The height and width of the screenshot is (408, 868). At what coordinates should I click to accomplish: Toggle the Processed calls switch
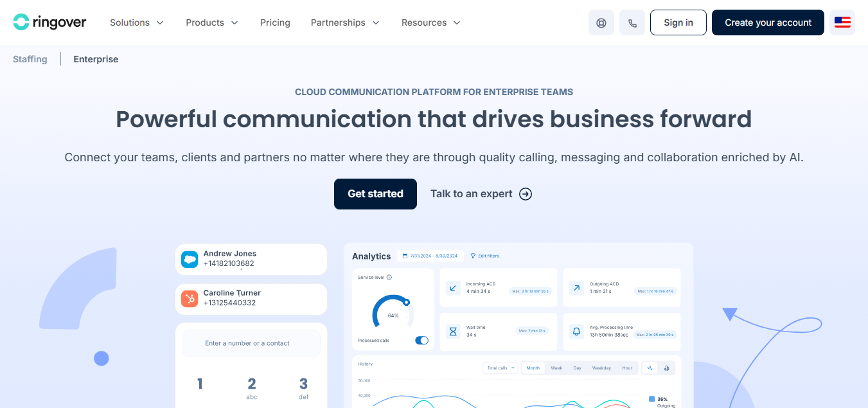coord(421,341)
